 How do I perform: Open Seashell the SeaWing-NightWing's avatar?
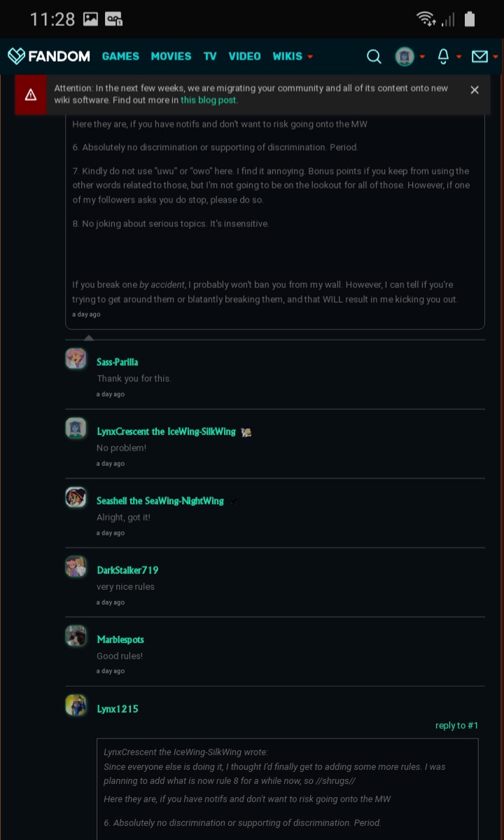point(76,497)
